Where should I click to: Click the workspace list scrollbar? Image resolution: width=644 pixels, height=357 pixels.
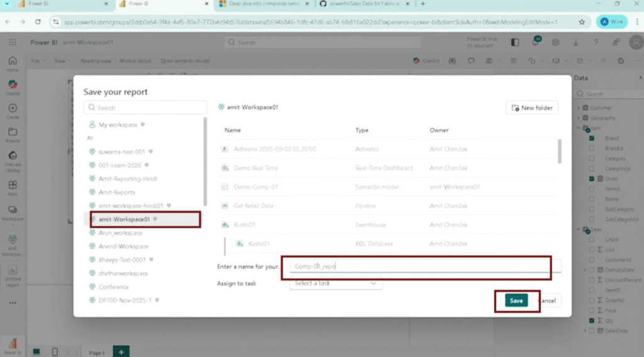click(205, 162)
